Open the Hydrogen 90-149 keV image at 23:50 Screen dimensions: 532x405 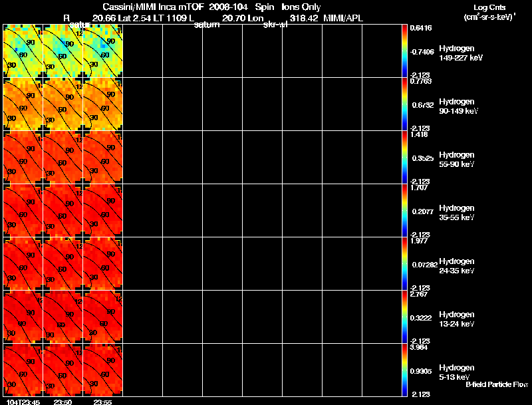coord(63,104)
